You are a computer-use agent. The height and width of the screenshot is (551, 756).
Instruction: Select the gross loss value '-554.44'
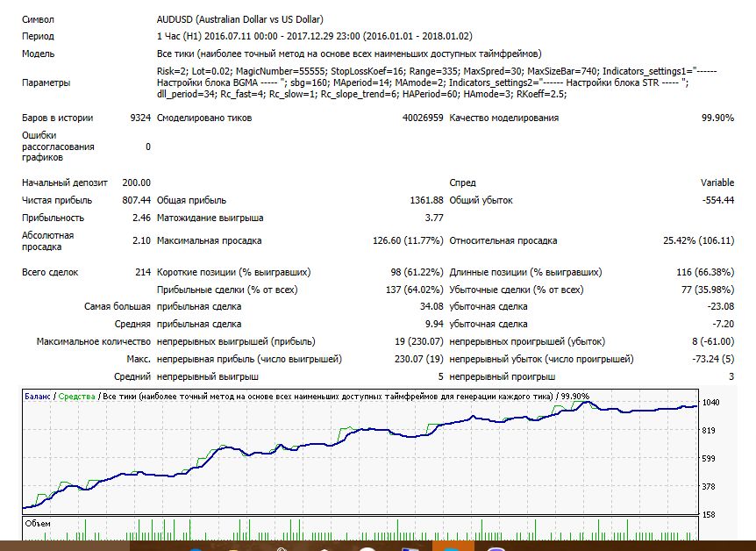click(x=718, y=200)
